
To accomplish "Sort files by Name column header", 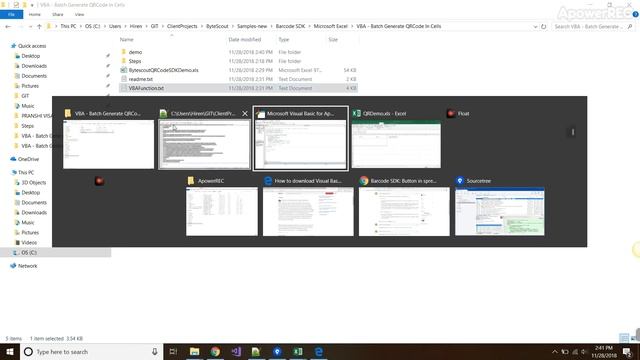I will point(127,40).
